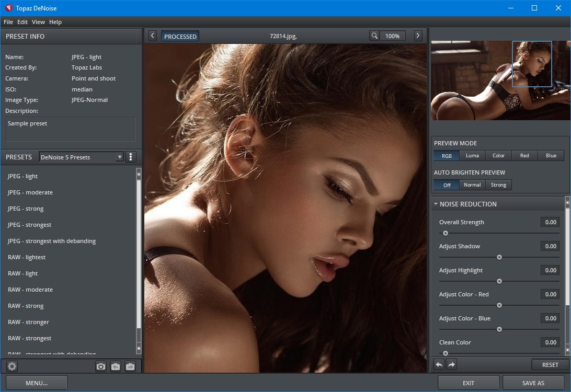Click the Adjust Shadow slider handle

[x=499, y=257]
